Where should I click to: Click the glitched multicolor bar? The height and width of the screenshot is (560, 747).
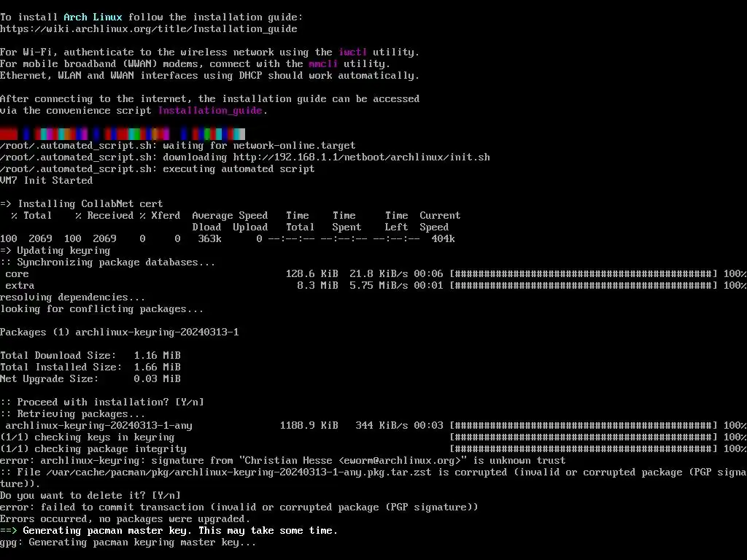tap(123, 134)
